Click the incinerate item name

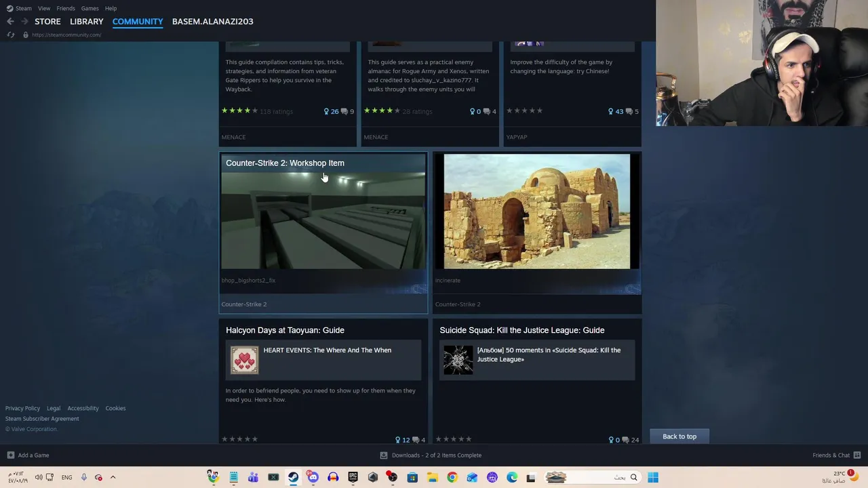tap(448, 281)
